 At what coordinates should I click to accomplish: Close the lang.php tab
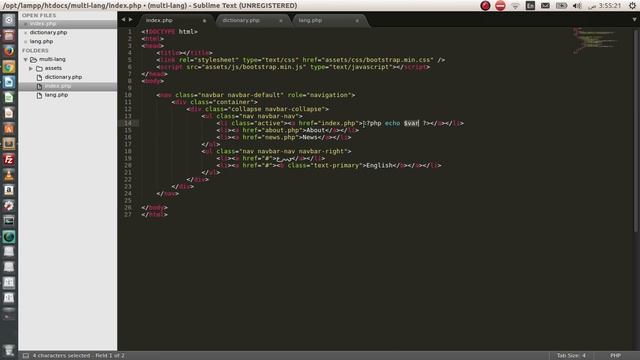click(357, 20)
